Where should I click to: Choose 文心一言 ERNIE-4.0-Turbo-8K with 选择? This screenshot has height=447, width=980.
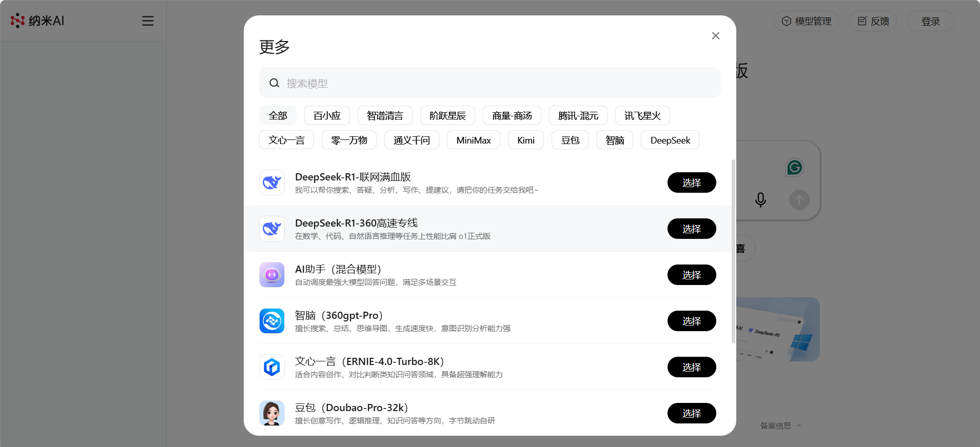click(x=692, y=367)
